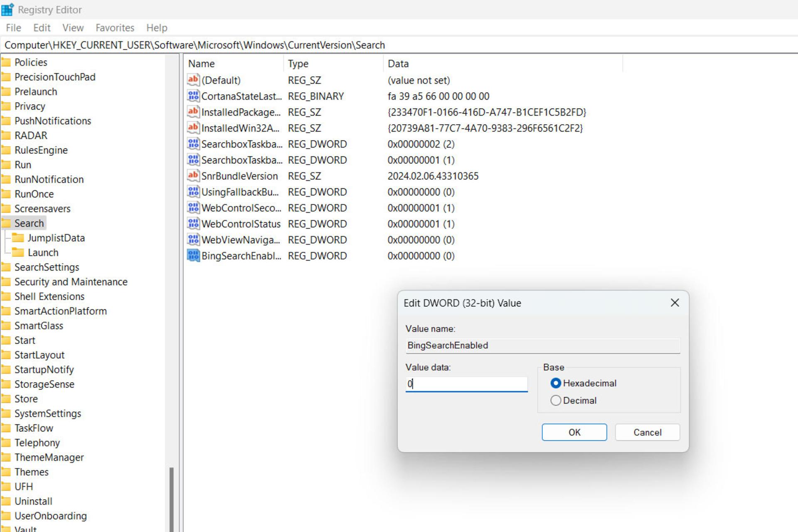The width and height of the screenshot is (798, 532).
Task: Select the SearchSettings tree key
Action: coord(47,267)
